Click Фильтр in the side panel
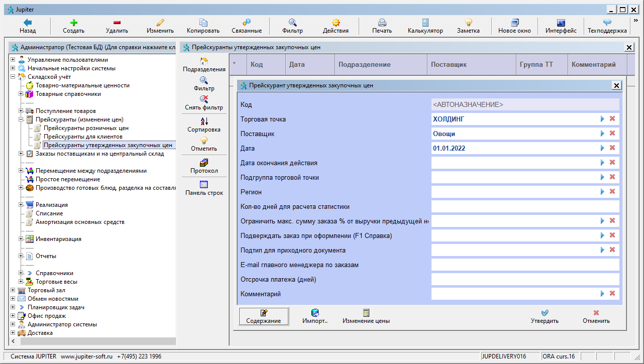Viewport: 644px width, 364px height. point(204,80)
